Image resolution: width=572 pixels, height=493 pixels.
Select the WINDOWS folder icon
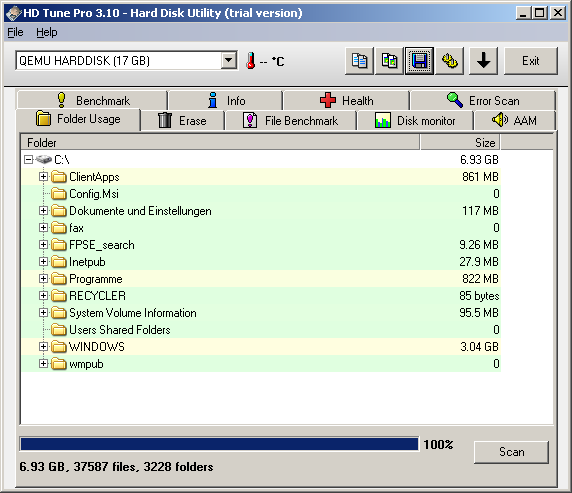click(x=58, y=347)
